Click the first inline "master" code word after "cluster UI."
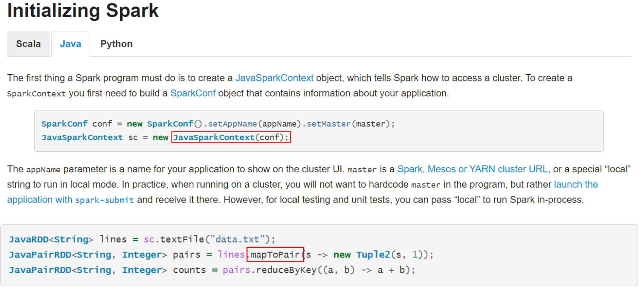The width and height of the screenshot is (644, 290). point(362,170)
